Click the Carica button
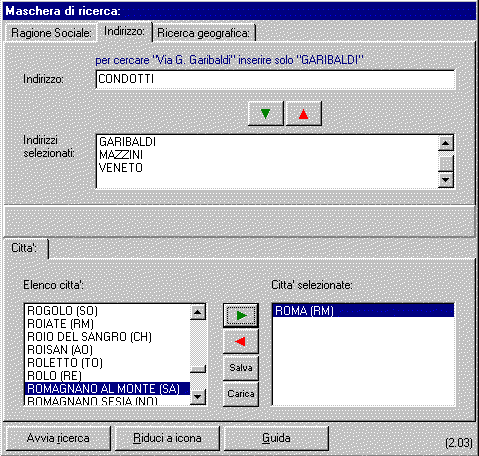Screen dimensions: 479x456 click(241, 394)
